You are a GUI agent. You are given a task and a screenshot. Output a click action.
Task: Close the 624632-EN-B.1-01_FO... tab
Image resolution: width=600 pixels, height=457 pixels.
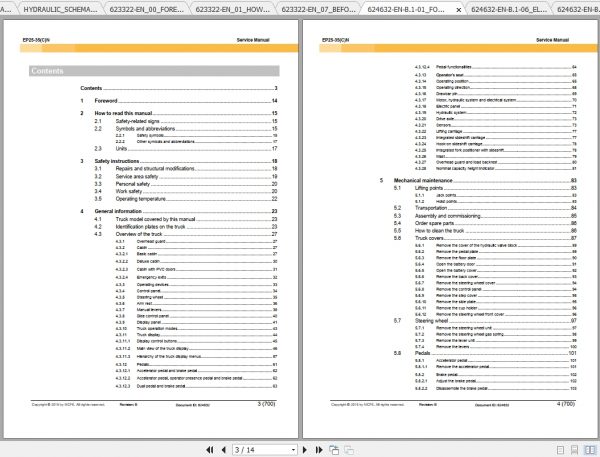[x=458, y=10]
